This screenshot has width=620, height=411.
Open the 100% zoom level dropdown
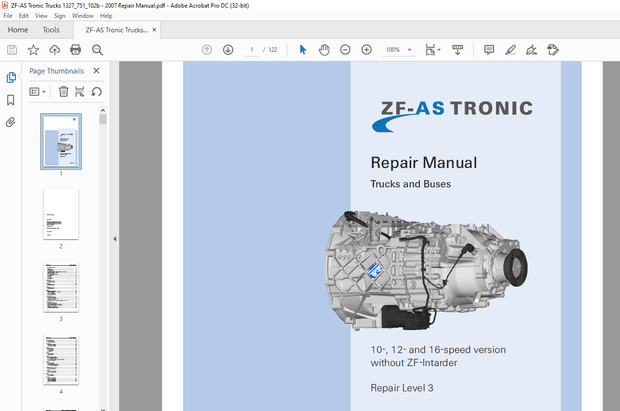click(399, 50)
